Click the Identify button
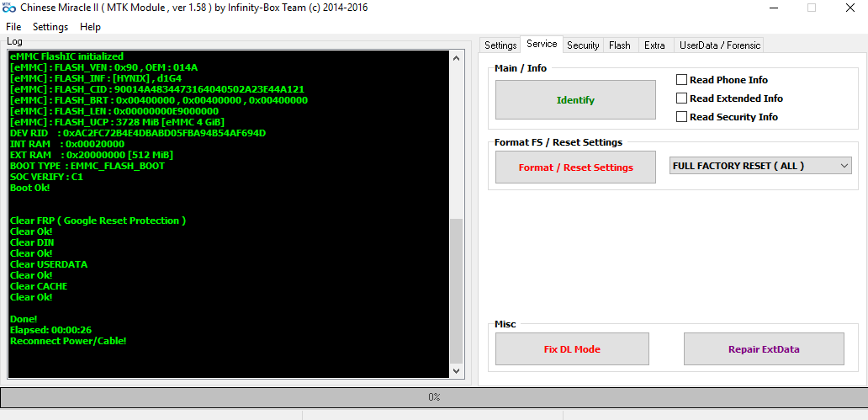 click(x=575, y=99)
